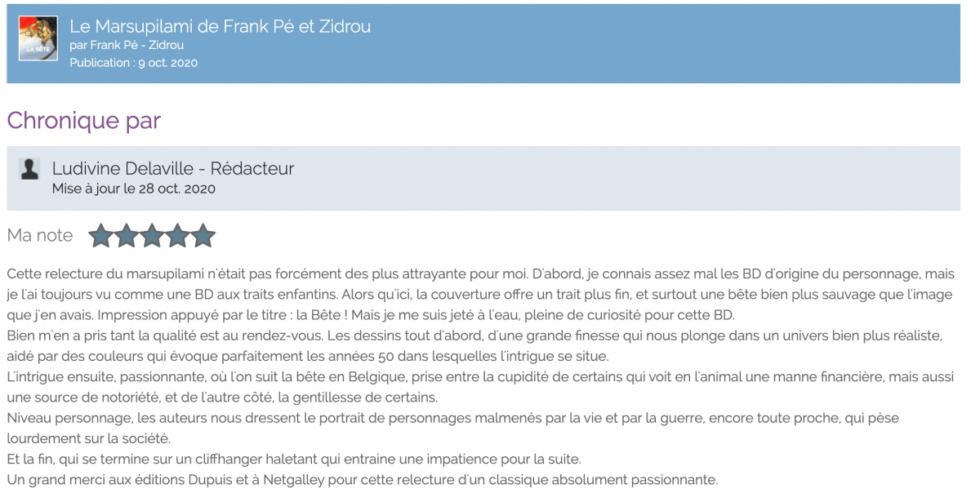
Task: Click the blue book header banner
Action: [483, 44]
